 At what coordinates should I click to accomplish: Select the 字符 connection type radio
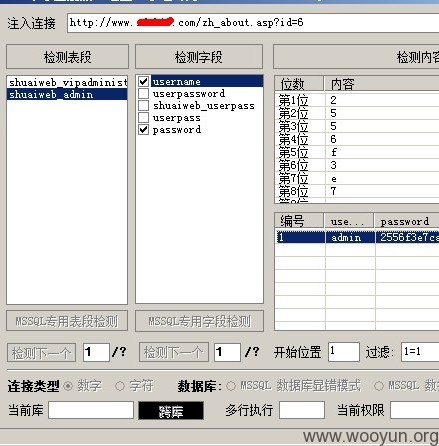pos(120,386)
